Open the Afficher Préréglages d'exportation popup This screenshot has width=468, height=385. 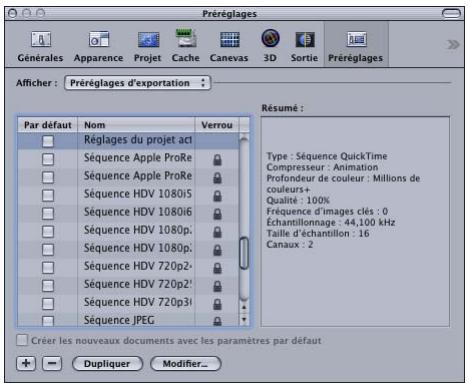[x=138, y=83]
